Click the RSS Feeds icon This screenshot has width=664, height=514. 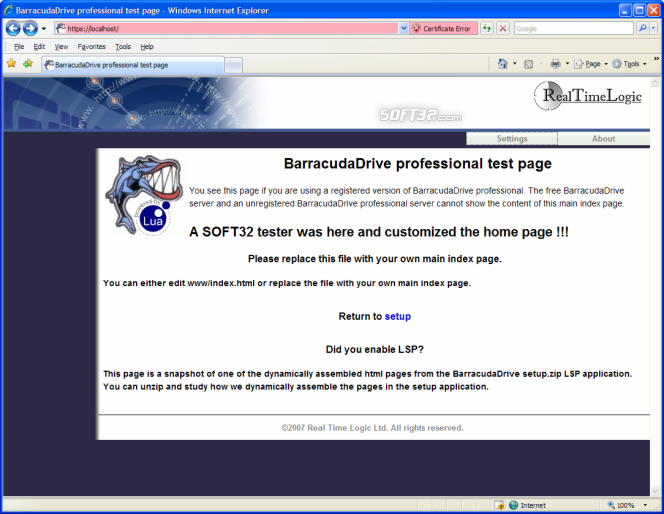tap(528, 64)
